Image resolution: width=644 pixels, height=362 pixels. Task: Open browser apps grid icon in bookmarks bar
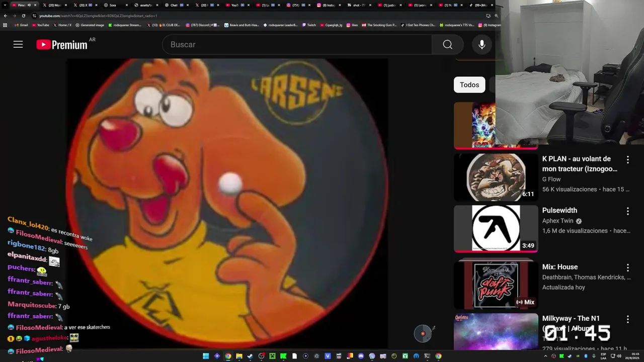coord(6,25)
